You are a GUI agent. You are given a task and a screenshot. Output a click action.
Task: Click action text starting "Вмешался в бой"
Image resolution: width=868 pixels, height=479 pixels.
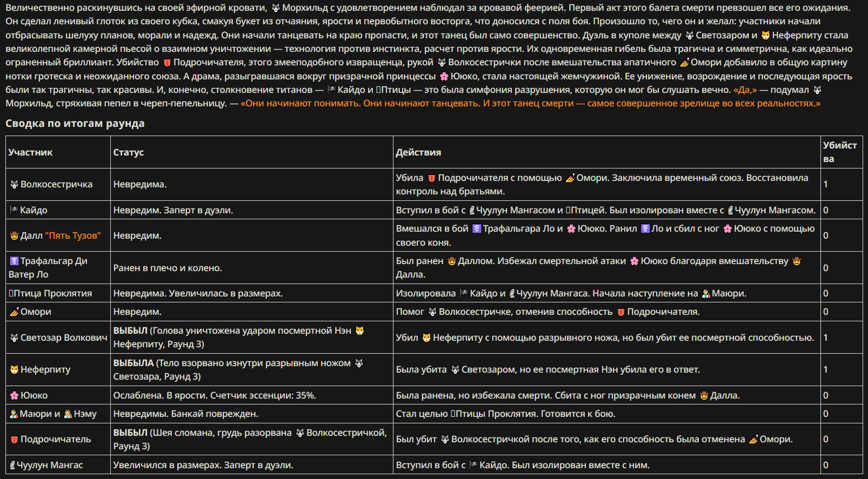(x=432, y=229)
